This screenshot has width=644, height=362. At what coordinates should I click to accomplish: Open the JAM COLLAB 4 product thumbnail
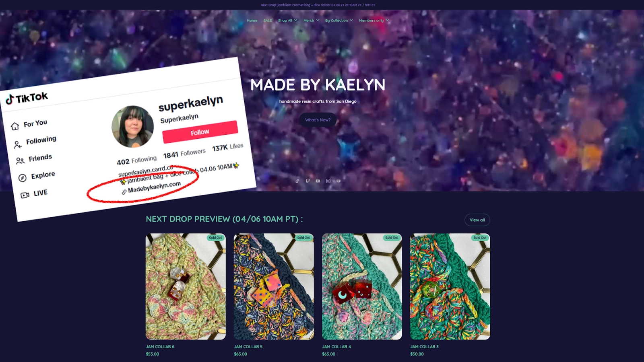pos(362,286)
